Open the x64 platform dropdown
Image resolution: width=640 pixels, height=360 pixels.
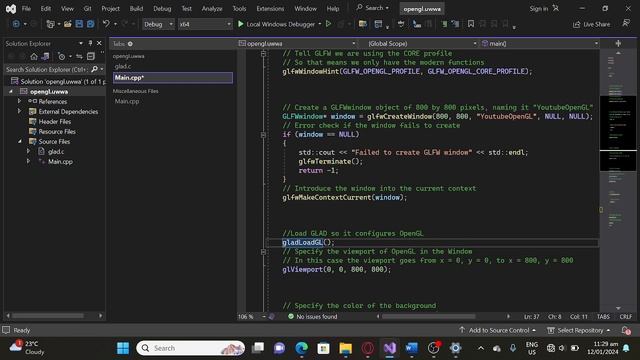(205, 24)
